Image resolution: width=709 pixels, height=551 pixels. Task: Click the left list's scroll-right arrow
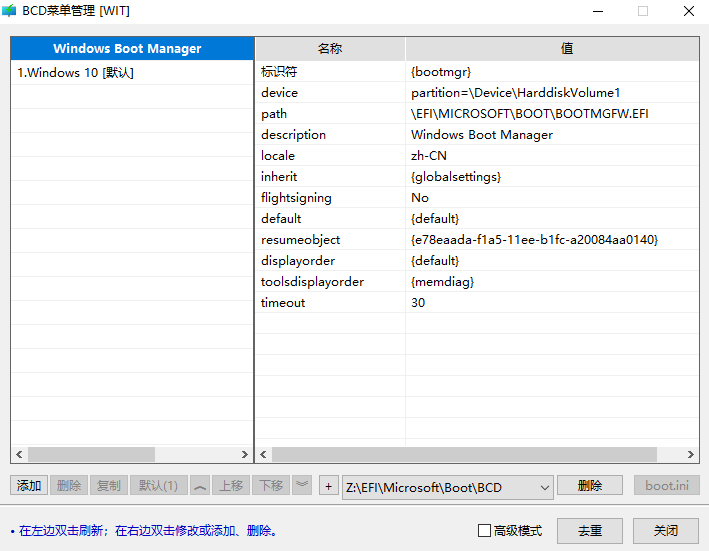pos(245,454)
